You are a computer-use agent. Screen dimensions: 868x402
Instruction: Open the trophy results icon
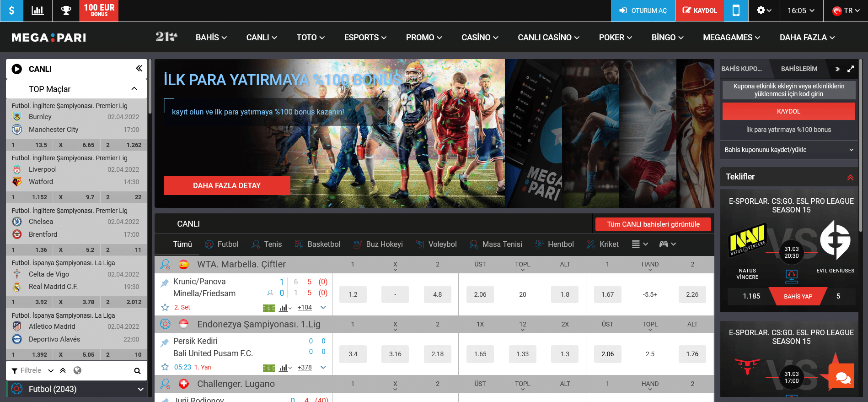pyautogui.click(x=66, y=11)
